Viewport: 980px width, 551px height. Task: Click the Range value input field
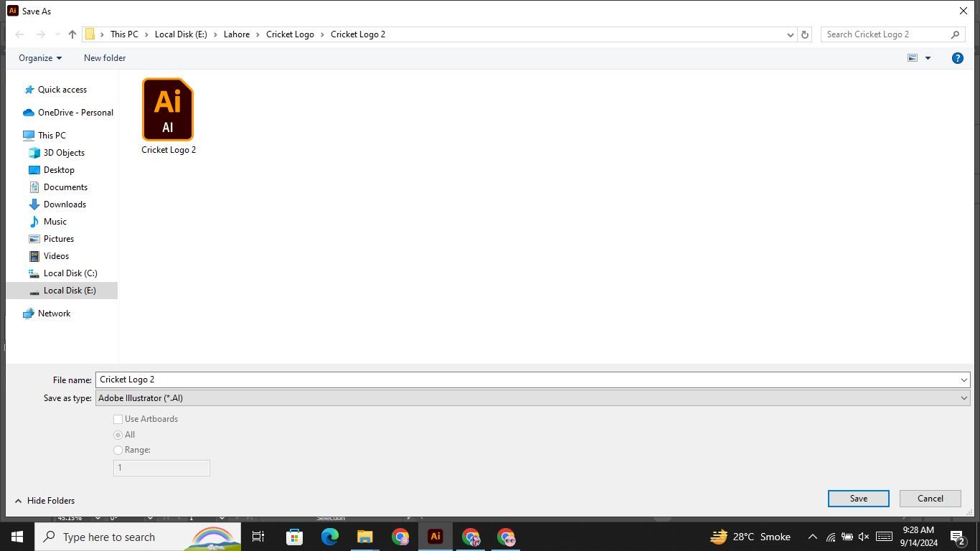coord(161,468)
